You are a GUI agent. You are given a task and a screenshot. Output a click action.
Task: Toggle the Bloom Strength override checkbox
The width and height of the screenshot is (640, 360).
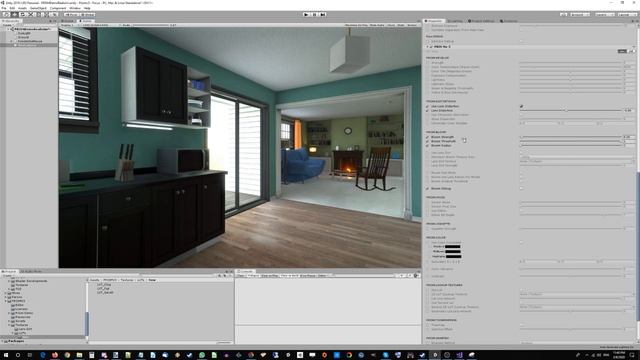(x=427, y=137)
